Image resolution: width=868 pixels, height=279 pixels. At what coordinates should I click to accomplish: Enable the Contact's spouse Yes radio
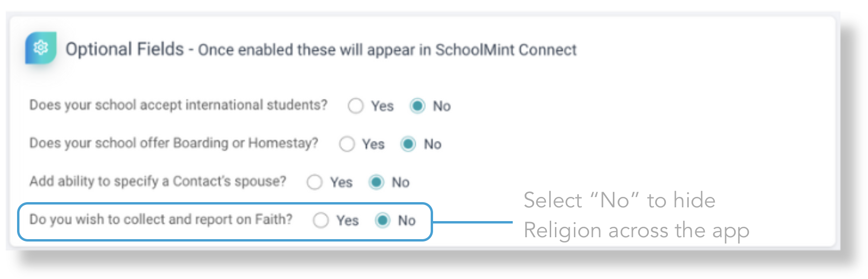point(314,182)
